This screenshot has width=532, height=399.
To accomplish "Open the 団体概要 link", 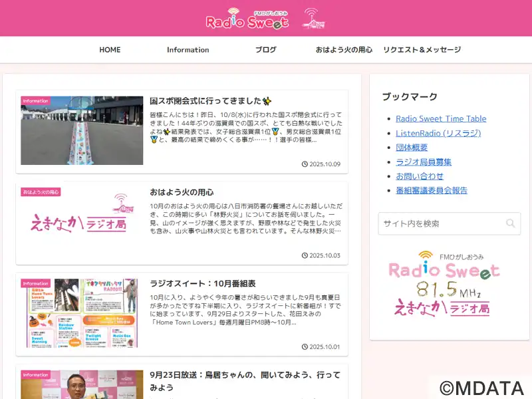I will pyautogui.click(x=412, y=147).
